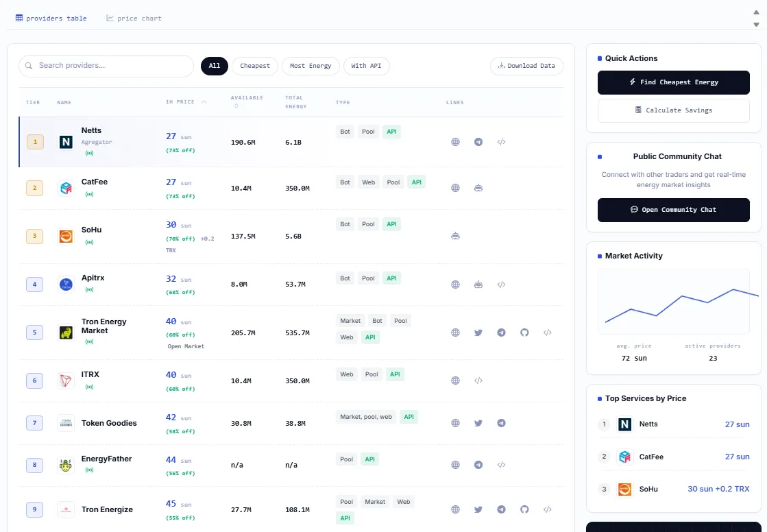Switch to providers table tab

coord(51,18)
